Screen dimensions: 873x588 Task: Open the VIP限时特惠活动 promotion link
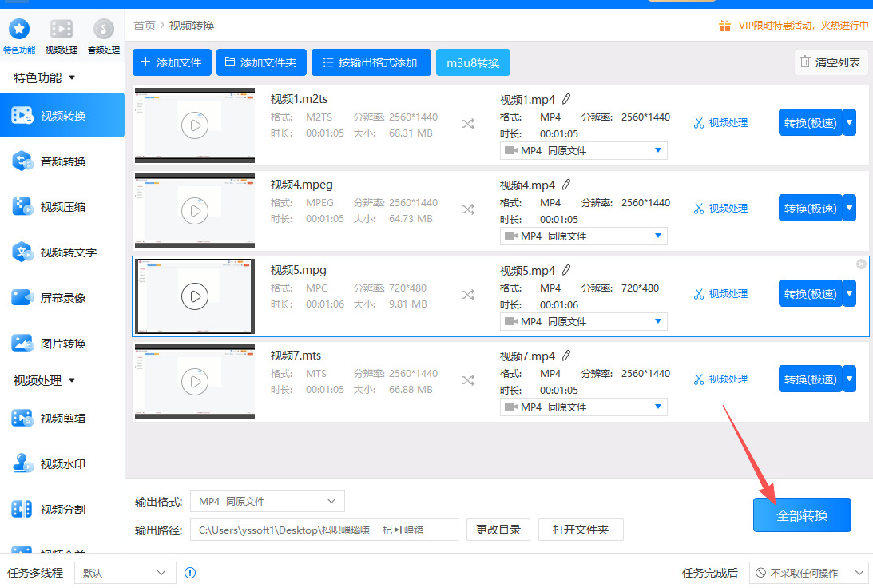tap(803, 26)
